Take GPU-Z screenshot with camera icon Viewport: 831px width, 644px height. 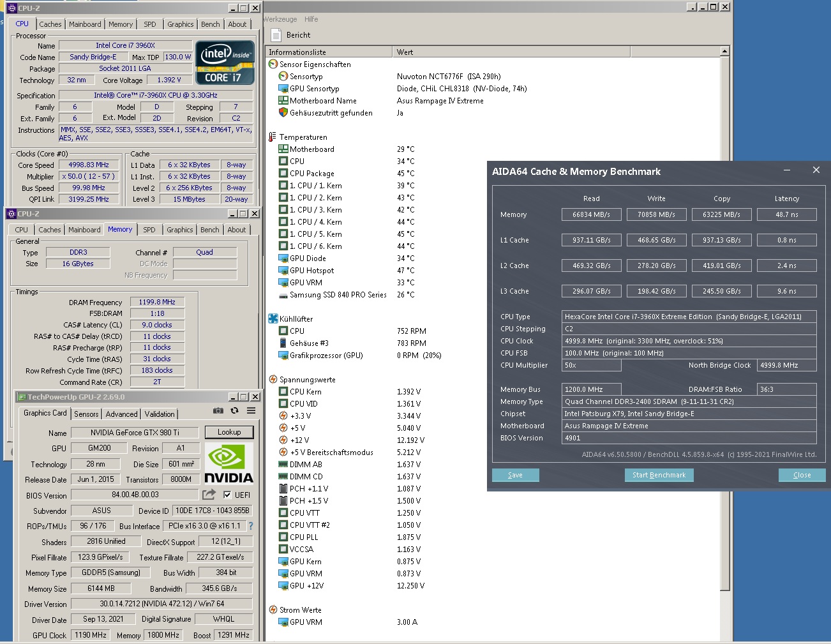coord(218,410)
